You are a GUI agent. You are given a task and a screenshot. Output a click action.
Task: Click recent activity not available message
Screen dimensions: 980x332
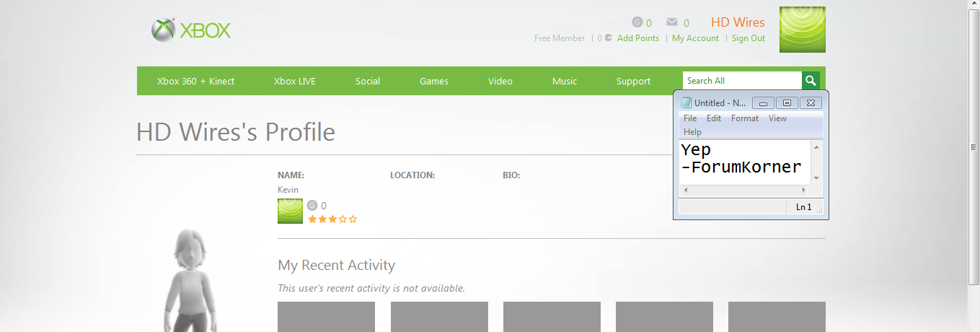tap(371, 289)
